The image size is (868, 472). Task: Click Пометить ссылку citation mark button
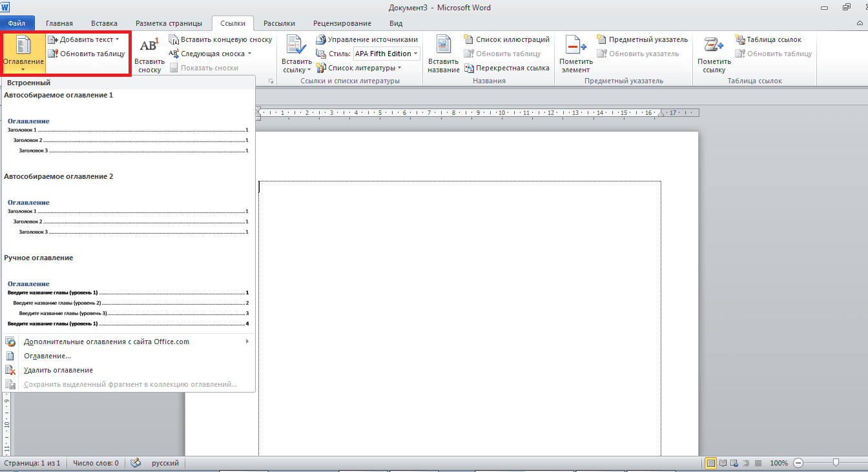(x=714, y=56)
